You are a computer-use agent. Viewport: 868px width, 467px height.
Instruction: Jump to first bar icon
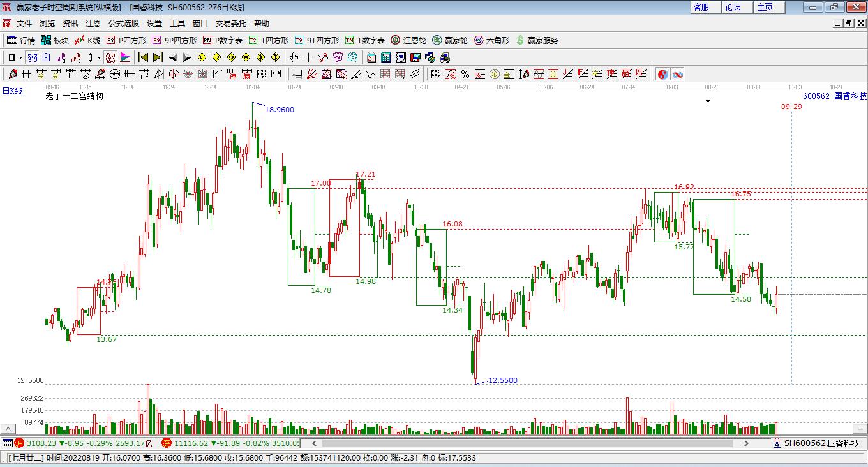143,57
